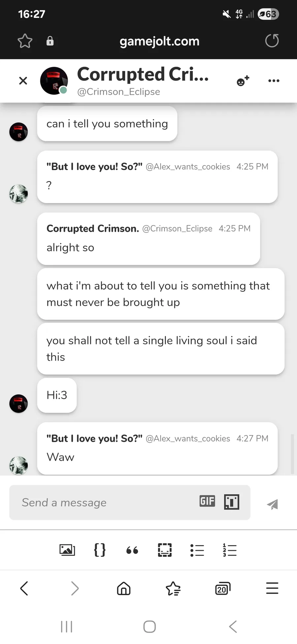Reload the gamejolt.com page
The width and height of the screenshot is (297, 644).
click(x=272, y=41)
